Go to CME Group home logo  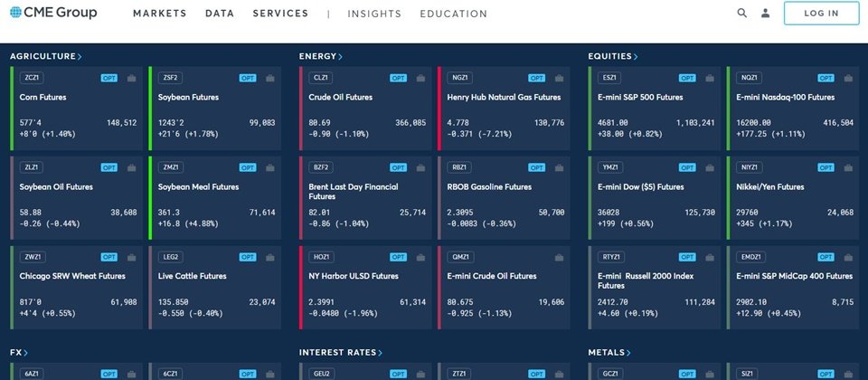pos(53,12)
